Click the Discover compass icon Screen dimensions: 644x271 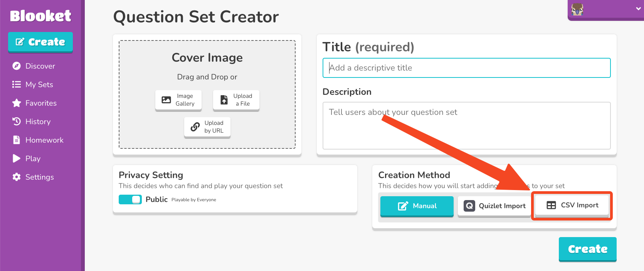(x=17, y=66)
